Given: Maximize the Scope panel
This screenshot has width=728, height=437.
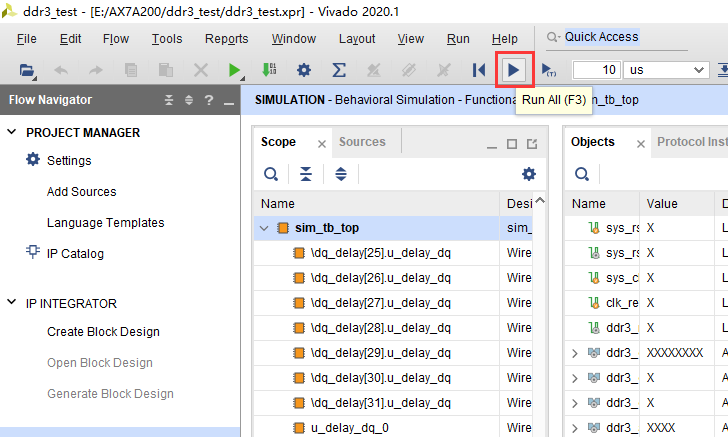Looking at the screenshot, I should click(512, 144).
